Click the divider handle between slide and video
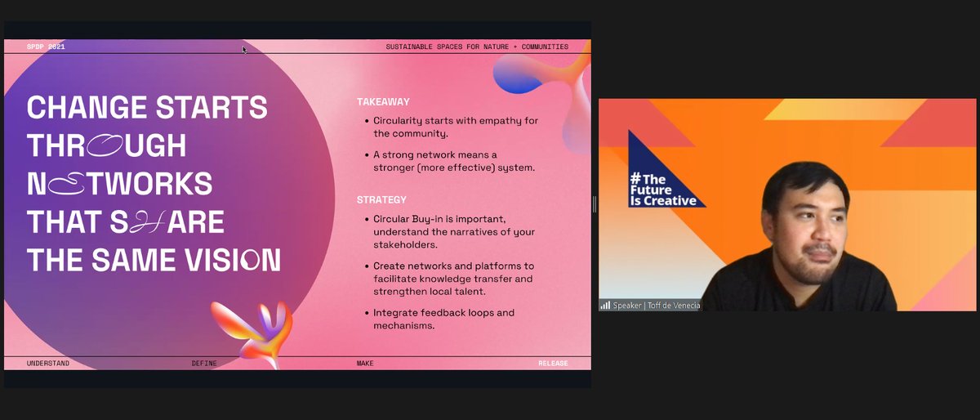The width and height of the screenshot is (980, 420). [595, 204]
